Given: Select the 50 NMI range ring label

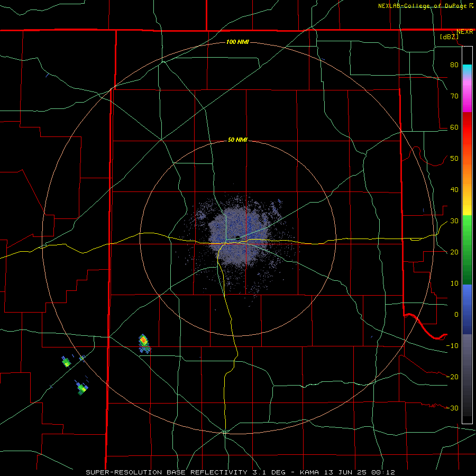Looking at the screenshot, I should [x=237, y=140].
